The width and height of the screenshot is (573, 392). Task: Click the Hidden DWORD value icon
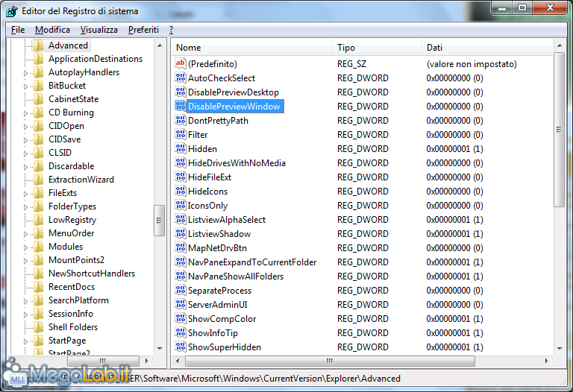(x=180, y=148)
